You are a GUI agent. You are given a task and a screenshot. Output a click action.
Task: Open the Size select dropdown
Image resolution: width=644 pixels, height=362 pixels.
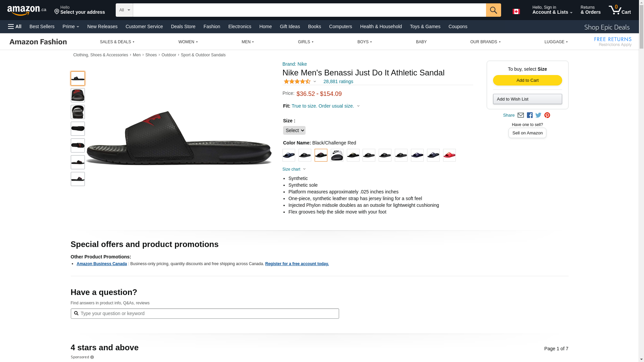click(x=294, y=130)
